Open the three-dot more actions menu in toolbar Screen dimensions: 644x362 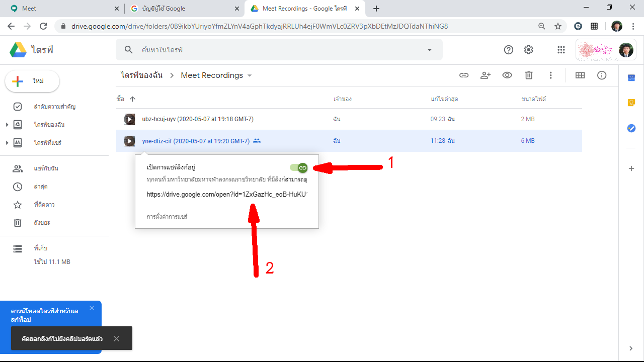(551, 75)
